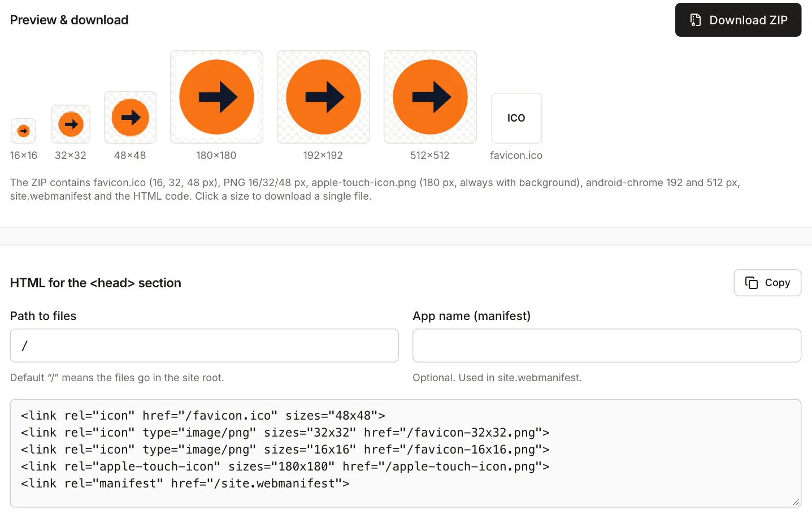Grab the textarea resize handle corner
This screenshot has width=812, height=518.
(796, 502)
